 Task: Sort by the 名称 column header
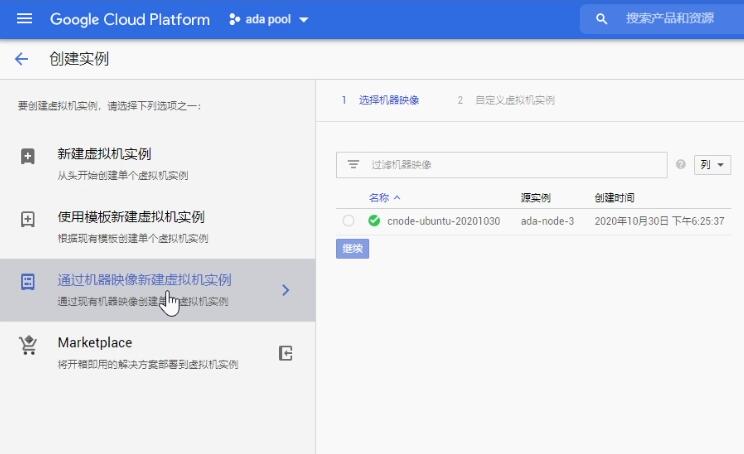[379, 198]
